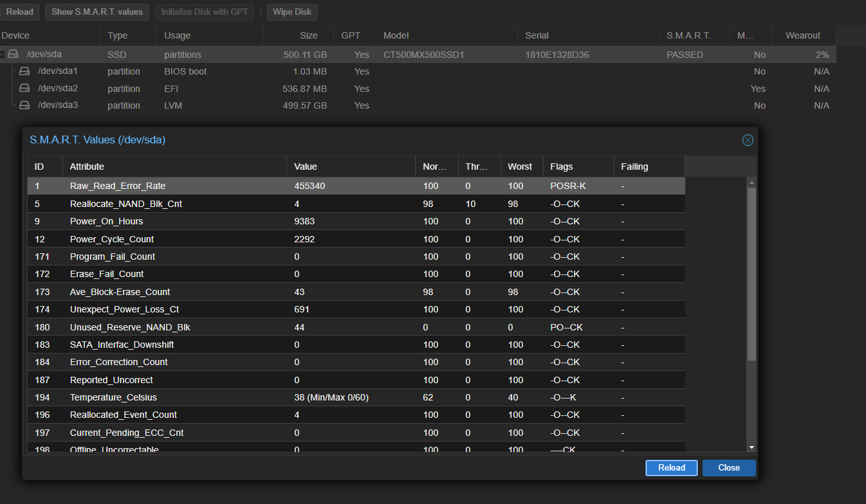Select the Power_Cycle_Count row
This screenshot has height=504, width=866.
(x=356, y=239)
